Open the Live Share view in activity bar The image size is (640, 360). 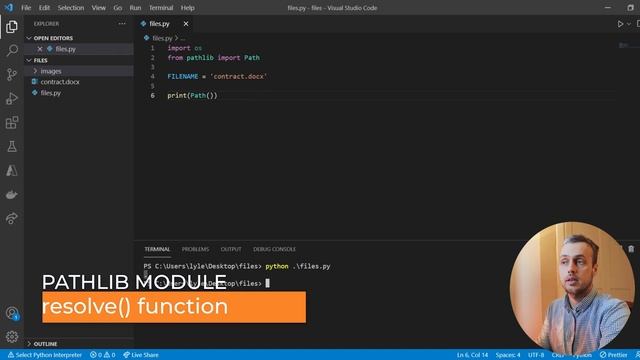(12, 218)
